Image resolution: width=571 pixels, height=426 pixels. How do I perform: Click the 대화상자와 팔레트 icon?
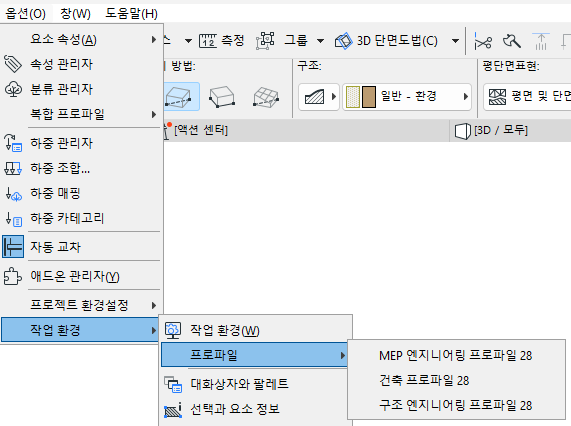[173, 384]
